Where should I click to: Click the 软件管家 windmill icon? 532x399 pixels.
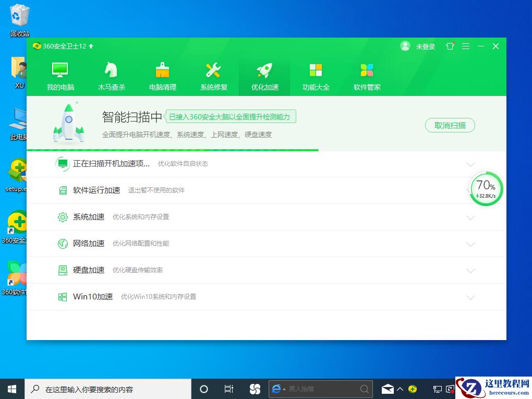(367, 70)
